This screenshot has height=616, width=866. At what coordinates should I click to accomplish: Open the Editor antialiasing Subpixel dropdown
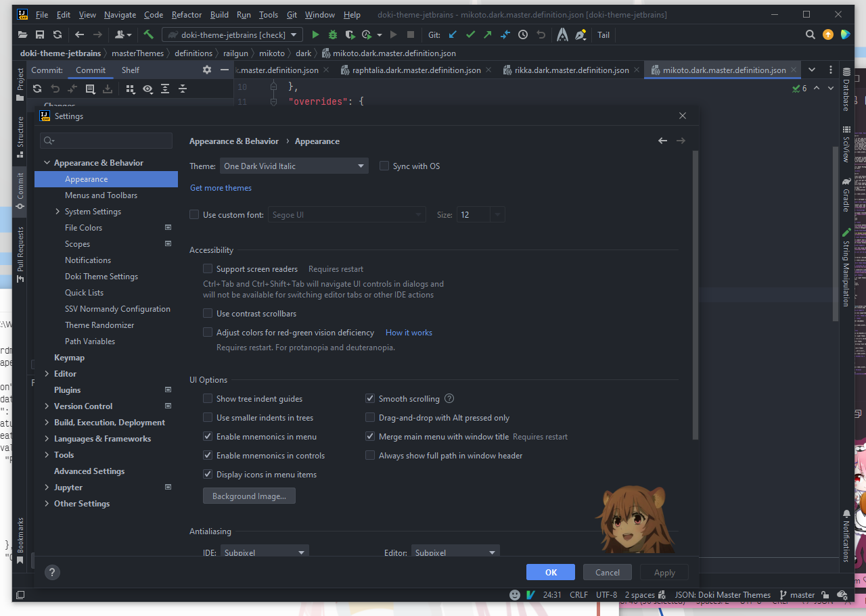(455, 552)
